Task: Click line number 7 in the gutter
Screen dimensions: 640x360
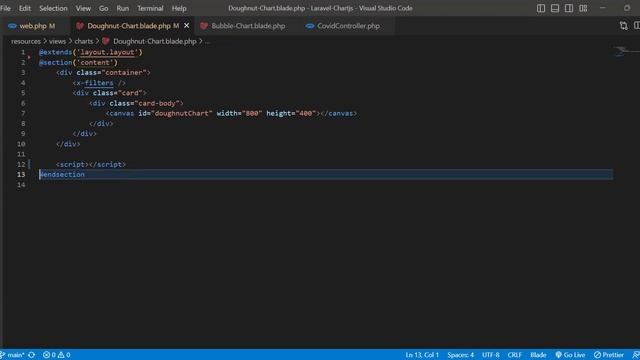Action: (23, 113)
